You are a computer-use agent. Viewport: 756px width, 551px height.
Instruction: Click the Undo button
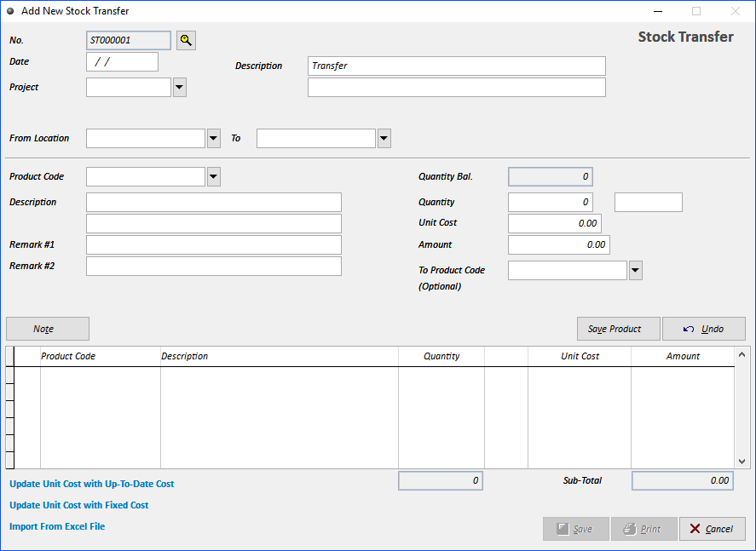704,329
